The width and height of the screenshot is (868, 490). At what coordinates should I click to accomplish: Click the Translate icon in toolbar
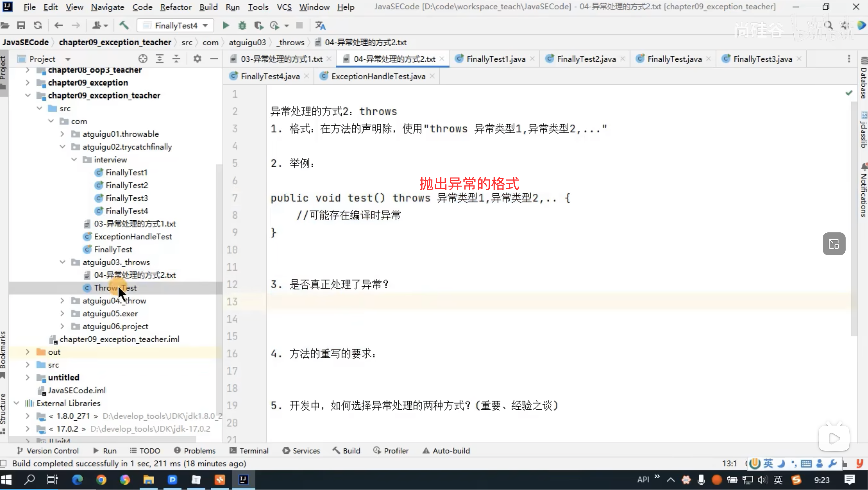[320, 26]
